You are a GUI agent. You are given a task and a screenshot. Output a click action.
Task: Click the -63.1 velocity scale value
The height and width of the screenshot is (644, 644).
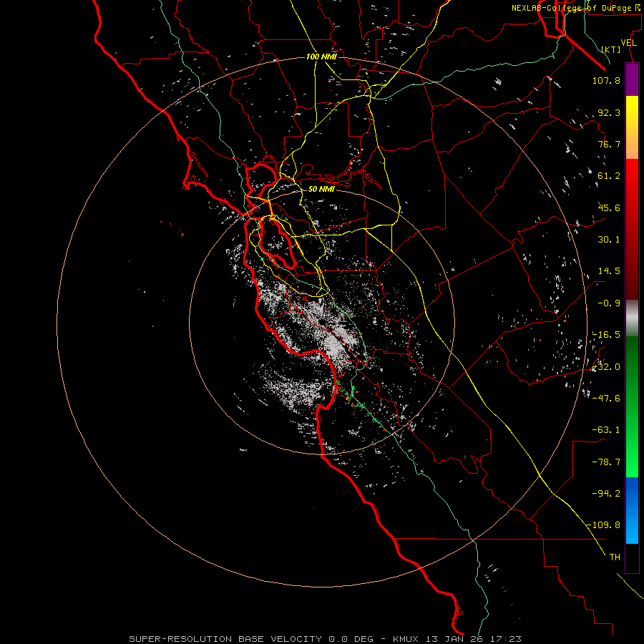click(x=606, y=430)
